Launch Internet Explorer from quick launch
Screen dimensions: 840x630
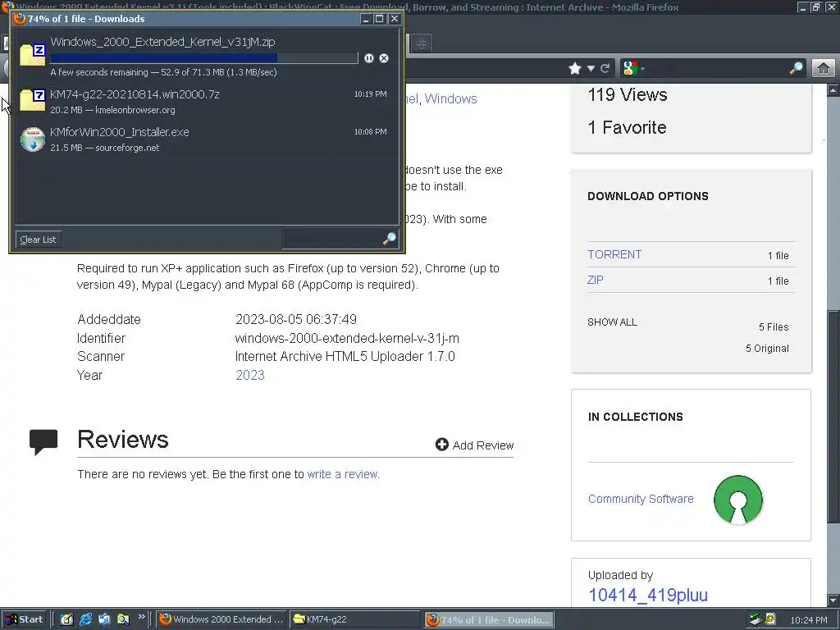(x=85, y=619)
